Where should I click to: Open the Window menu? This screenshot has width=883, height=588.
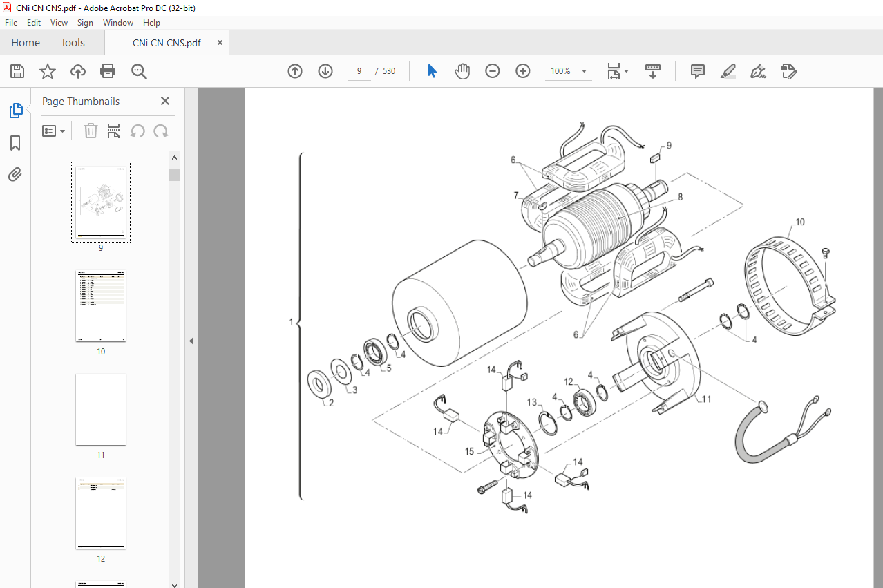[118, 23]
